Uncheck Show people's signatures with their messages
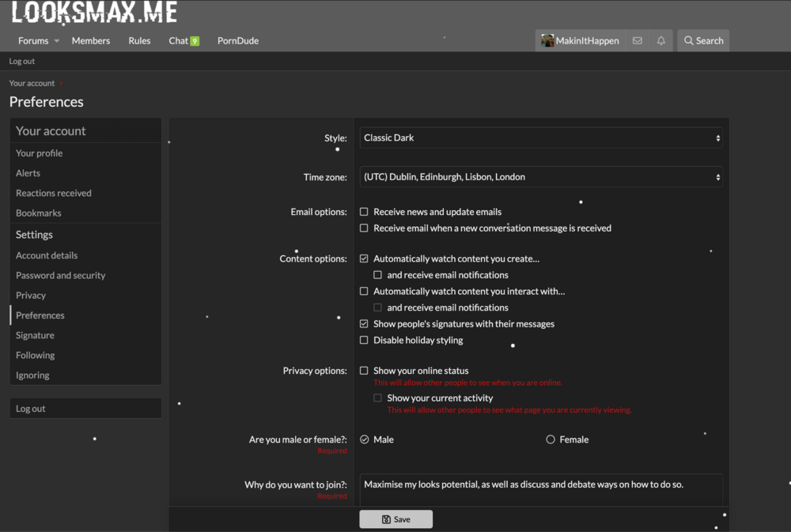 tap(364, 324)
